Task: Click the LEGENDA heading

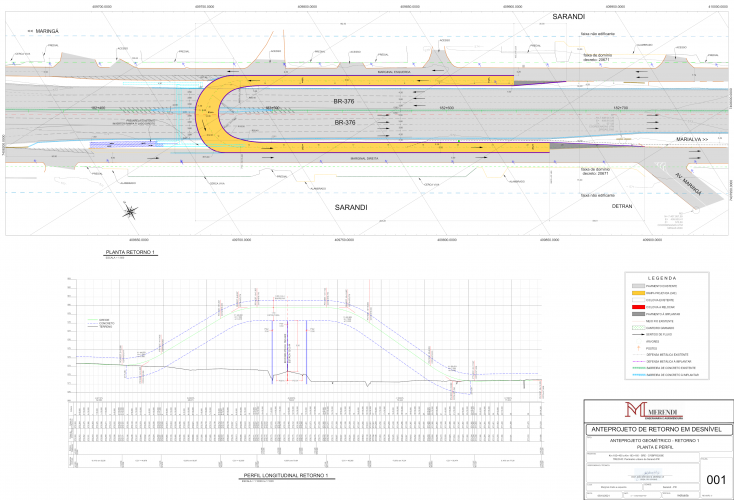Action: pos(662,276)
